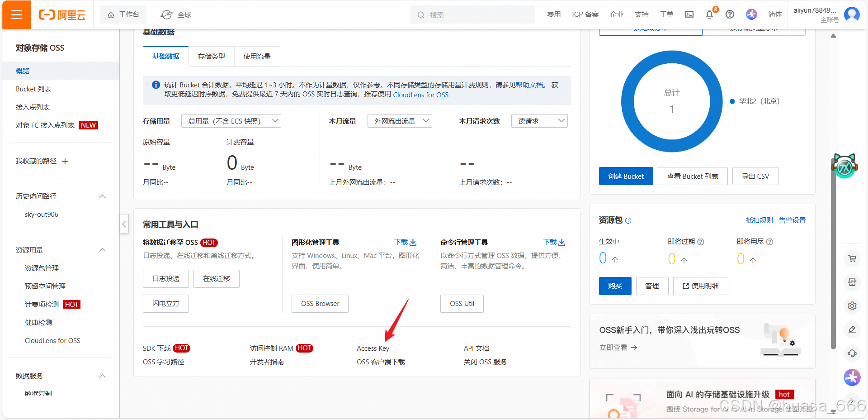Open the 工作台 workbench menu

click(124, 14)
